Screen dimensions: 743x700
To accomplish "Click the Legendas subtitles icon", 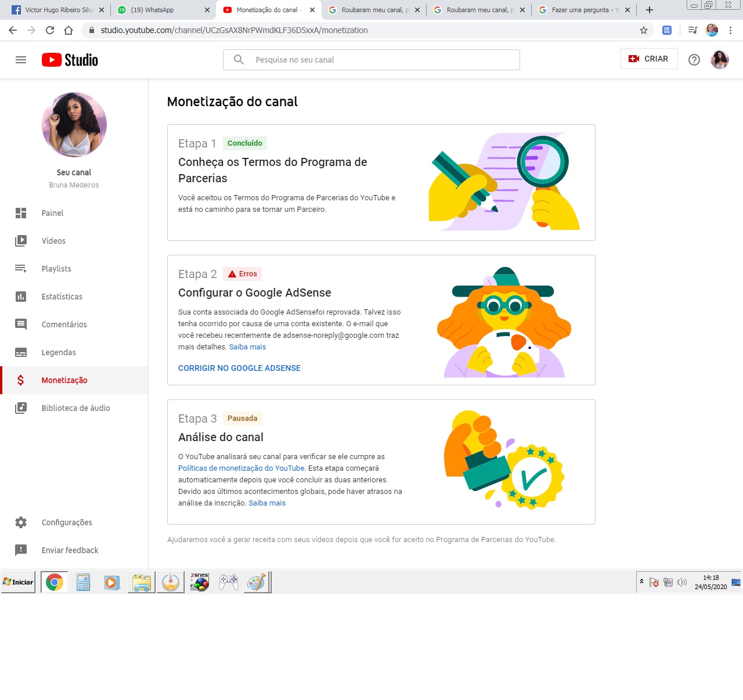I will click(x=21, y=352).
